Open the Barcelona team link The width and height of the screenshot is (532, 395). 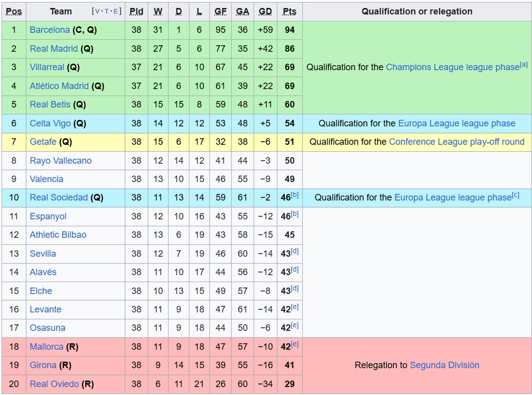click(49, 30)
